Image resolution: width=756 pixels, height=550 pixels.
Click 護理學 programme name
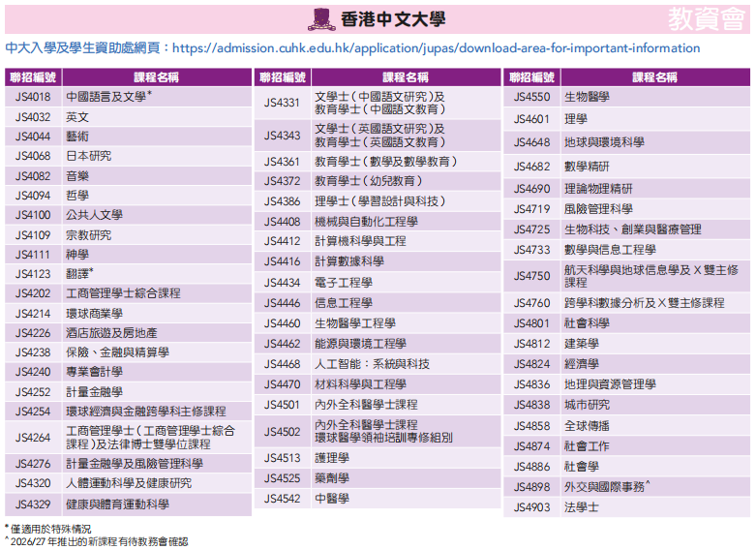332,458
